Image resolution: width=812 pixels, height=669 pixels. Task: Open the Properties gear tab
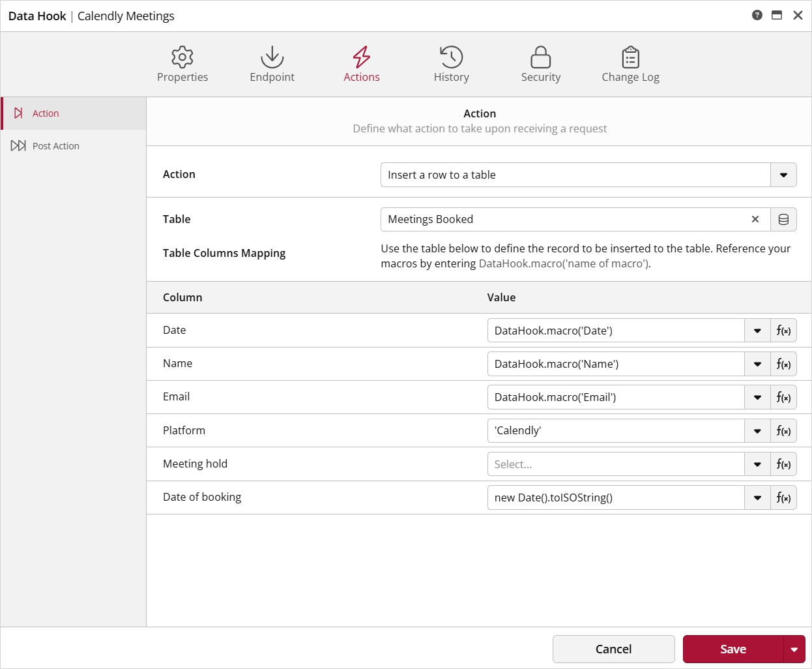pos(182,65)
